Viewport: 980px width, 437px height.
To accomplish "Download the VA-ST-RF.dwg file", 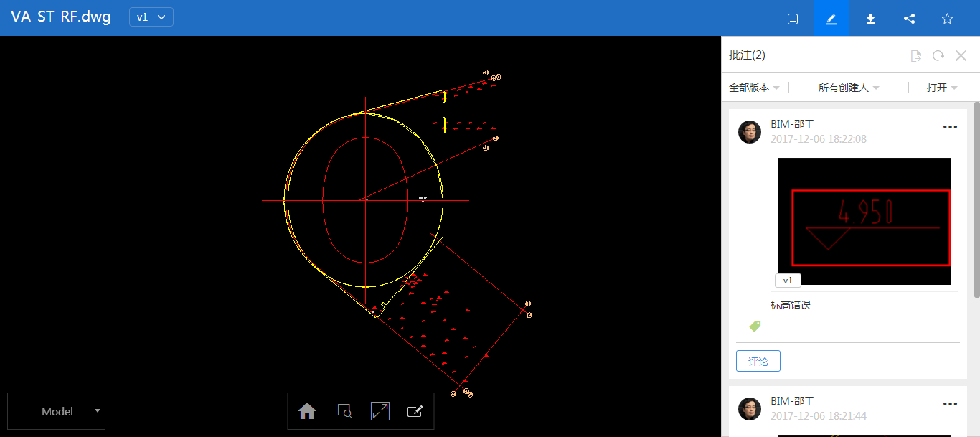I will 870,19.
